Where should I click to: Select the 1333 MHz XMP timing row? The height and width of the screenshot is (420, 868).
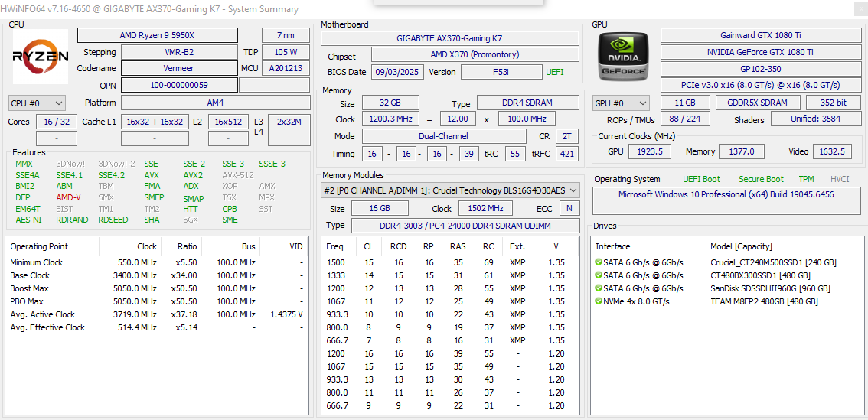450,275
